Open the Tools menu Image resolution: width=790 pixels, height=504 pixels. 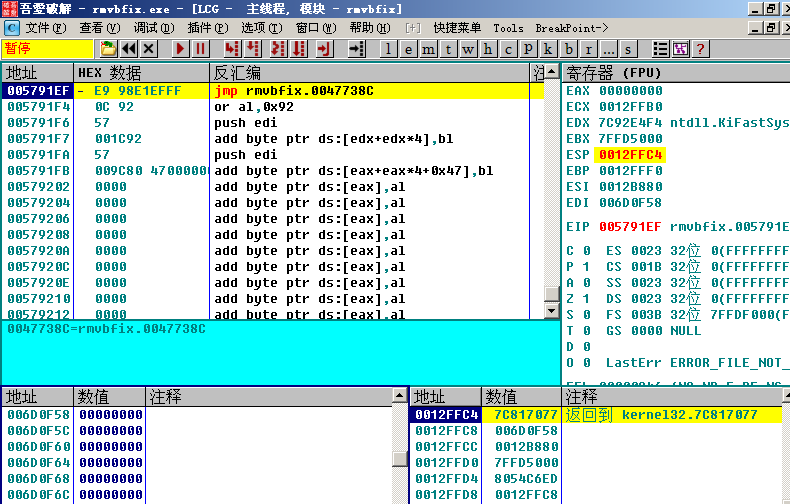pos(508,28)
